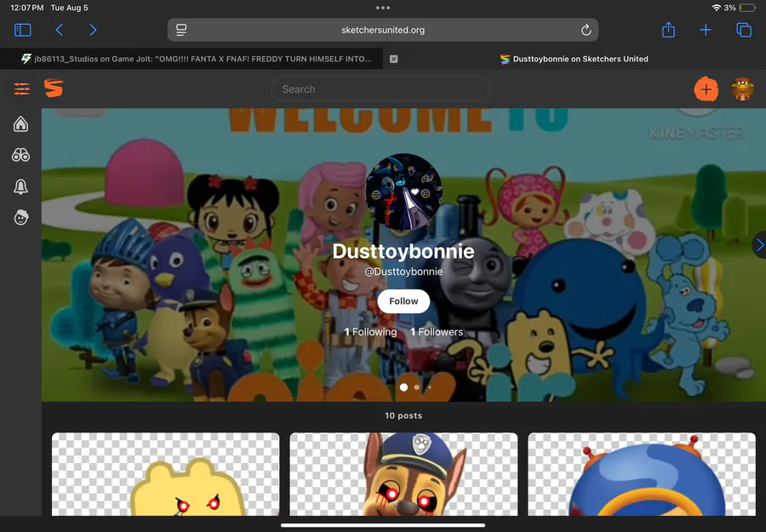Create a new post with orange plus
Image resolution: width=766 pixels, height=532 pixels.
tap(706, 89)
